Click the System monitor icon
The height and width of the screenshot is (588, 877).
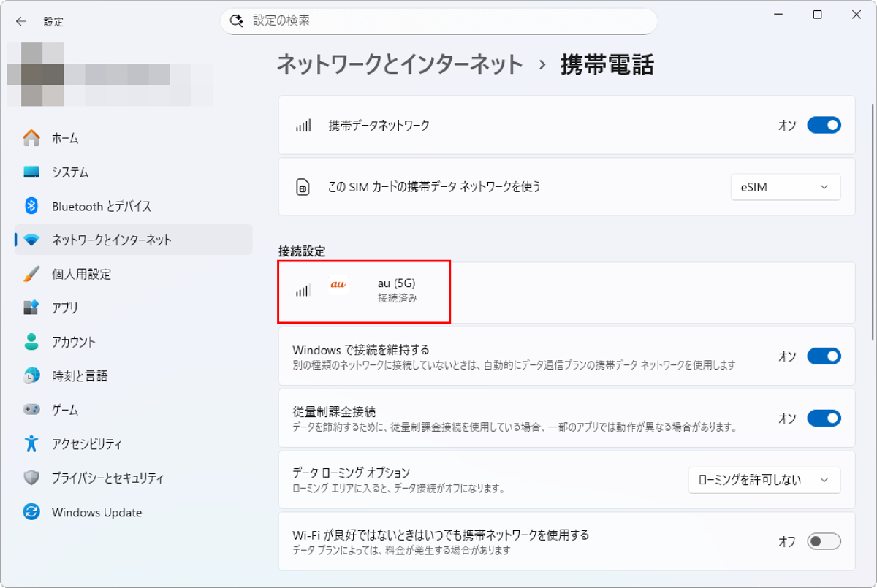coord(31,172)
